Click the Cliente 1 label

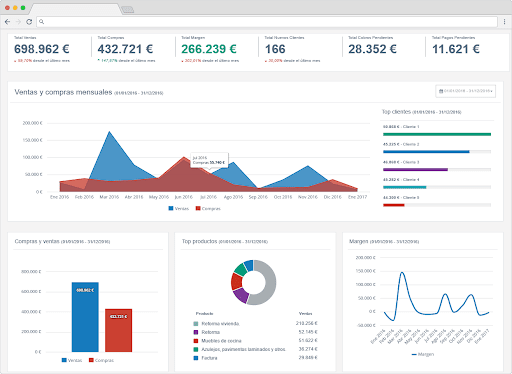(x=401, y=127)
